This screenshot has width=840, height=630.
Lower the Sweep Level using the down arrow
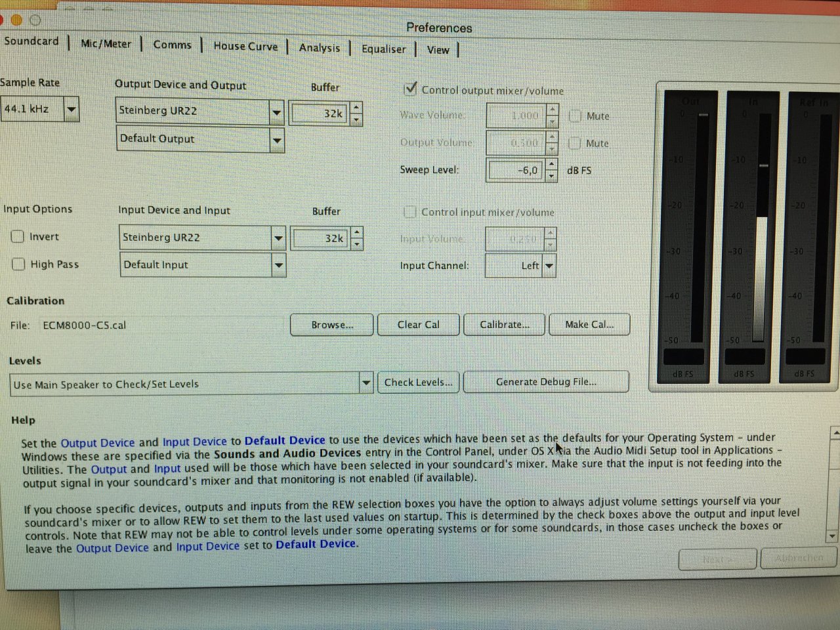click(x=552, y=175)
